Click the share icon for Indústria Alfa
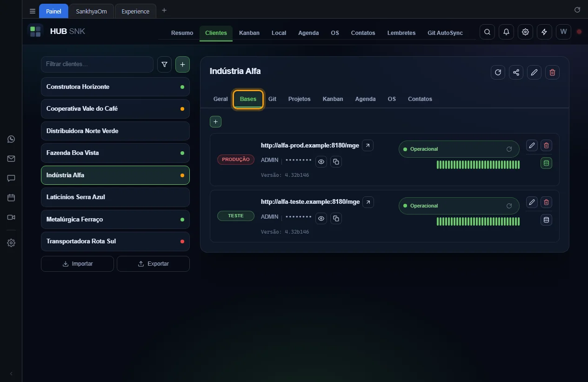The image size is (588, 382). point(516,72)
